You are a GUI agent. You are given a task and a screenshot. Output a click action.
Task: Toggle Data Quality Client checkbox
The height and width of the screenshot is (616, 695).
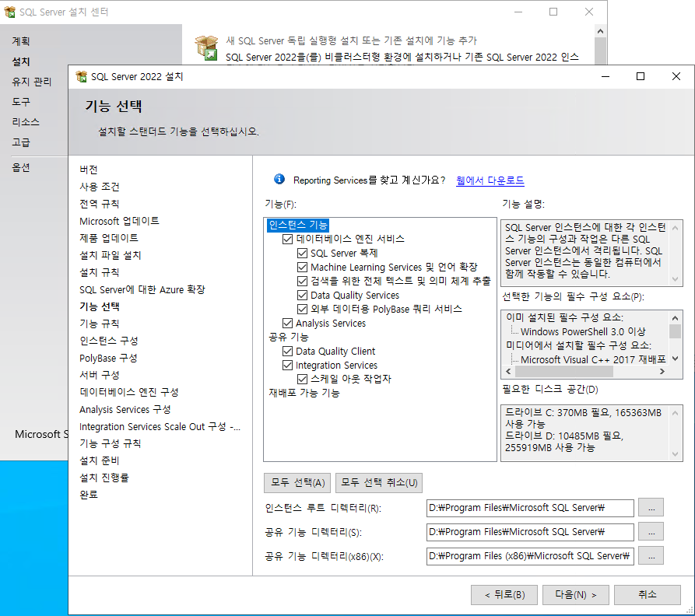click(287, 352)
